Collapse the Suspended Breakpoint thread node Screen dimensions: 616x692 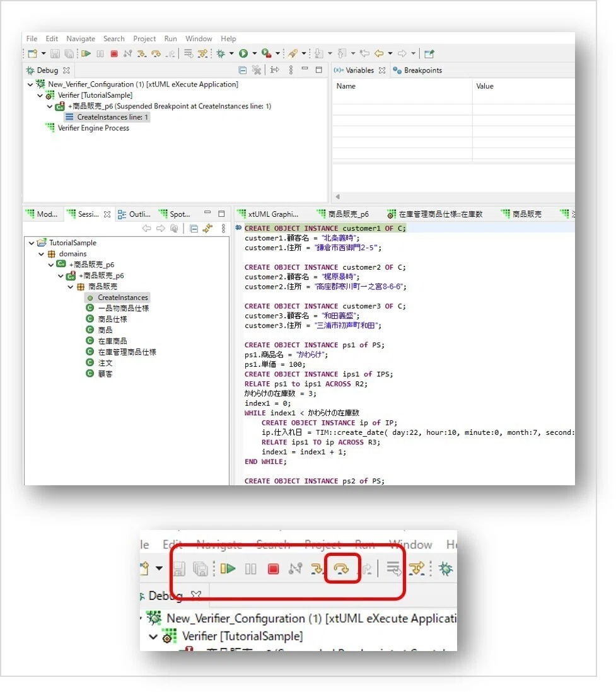point(50,107)
